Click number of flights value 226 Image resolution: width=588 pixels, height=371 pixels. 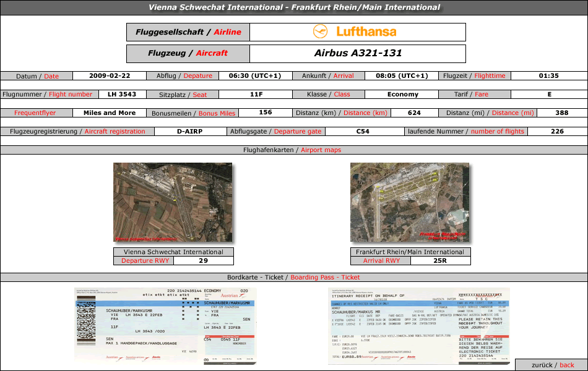point(558,132)
